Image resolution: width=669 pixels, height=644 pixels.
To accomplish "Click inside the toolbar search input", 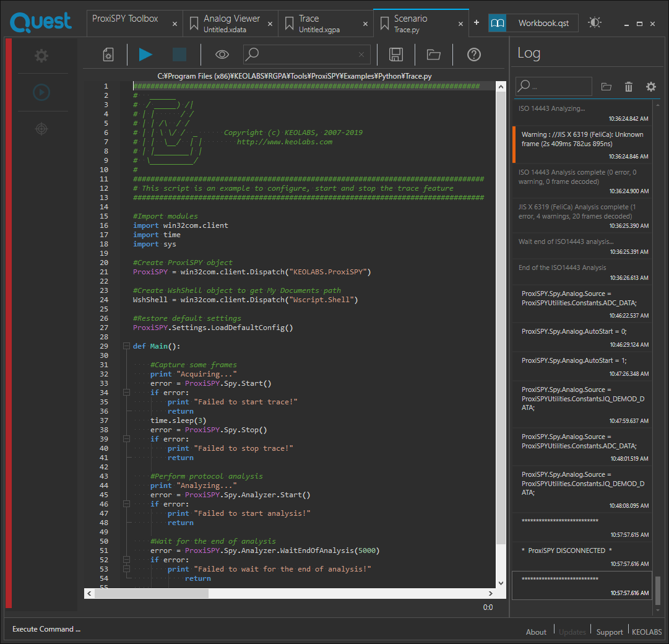I will coord(306,54).
